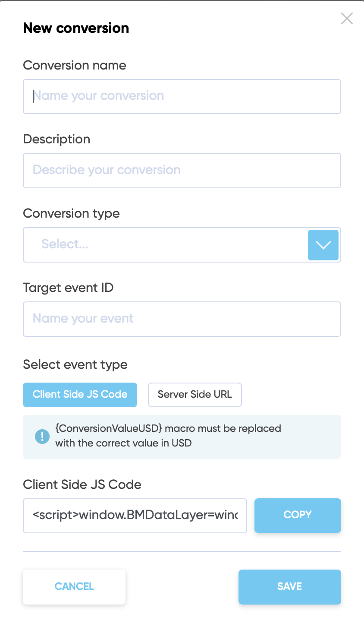Click the Conversion name label
This screenshot has height=627, width=364.
point(75,66)
